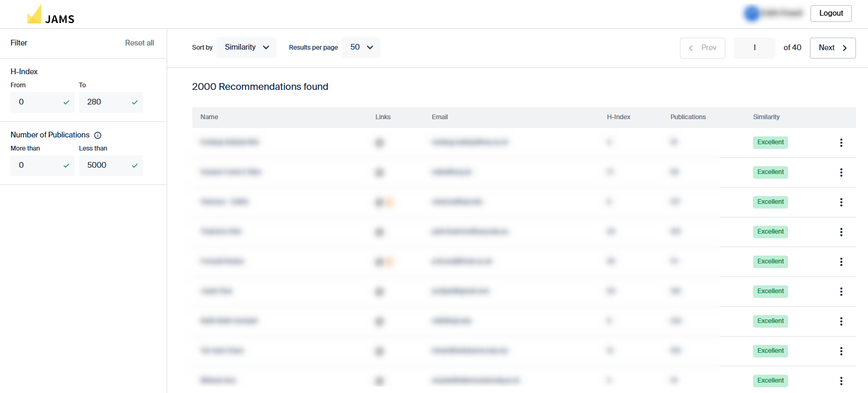Screen dimensions: 868x393
Task: Click the Logout button
Action: point(830,14)
